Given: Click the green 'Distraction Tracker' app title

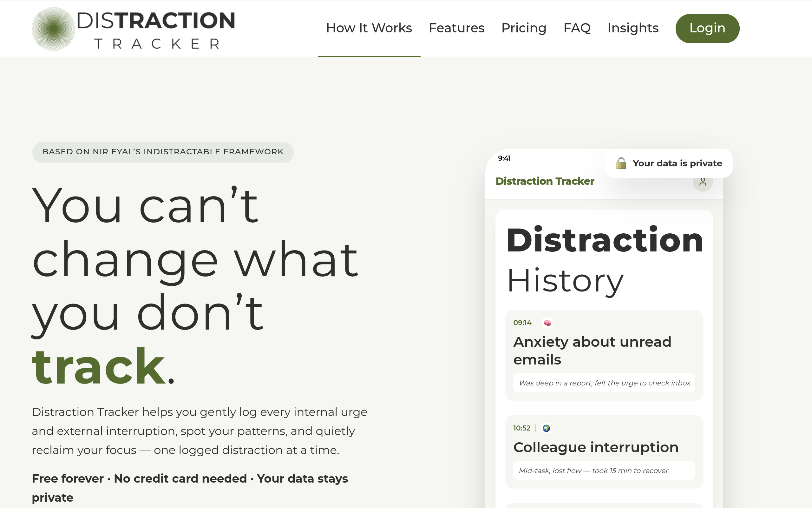Looking at the screenshot, I should tap(545, 181).
